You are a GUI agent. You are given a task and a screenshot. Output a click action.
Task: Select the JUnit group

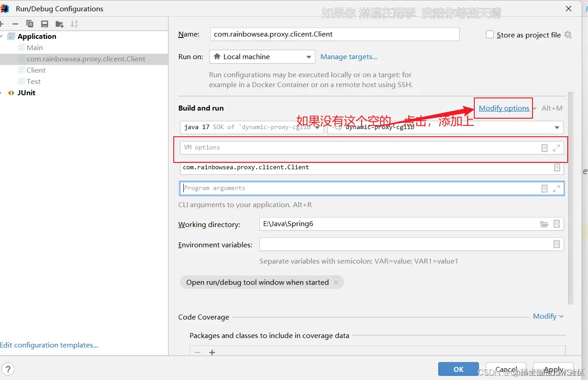(x=26, y=93)
